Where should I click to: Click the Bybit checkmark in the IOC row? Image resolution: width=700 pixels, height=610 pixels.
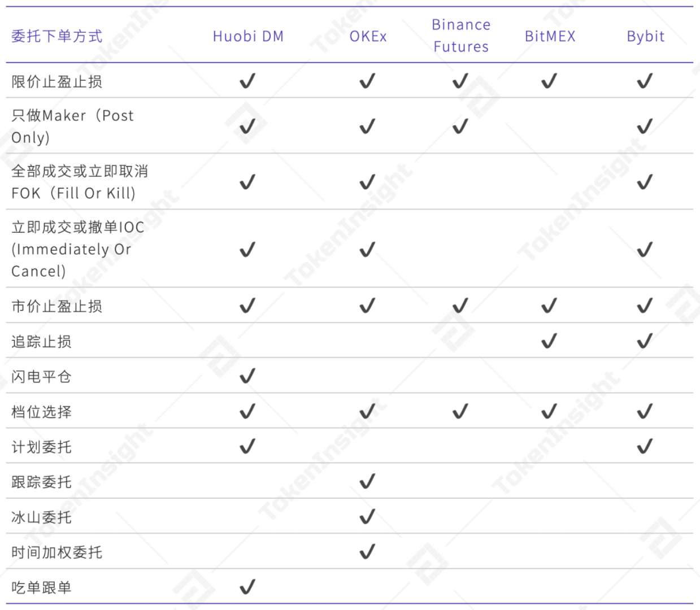[645, 249]
